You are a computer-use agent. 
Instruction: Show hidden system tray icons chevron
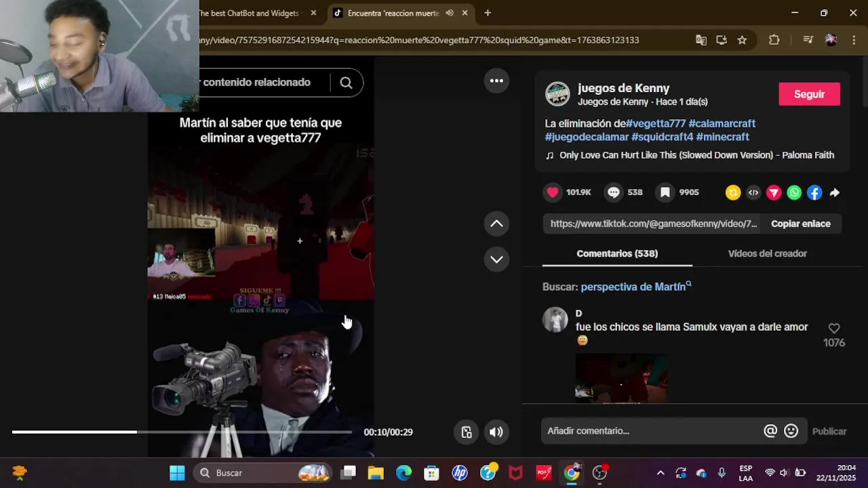coord(660,472)
